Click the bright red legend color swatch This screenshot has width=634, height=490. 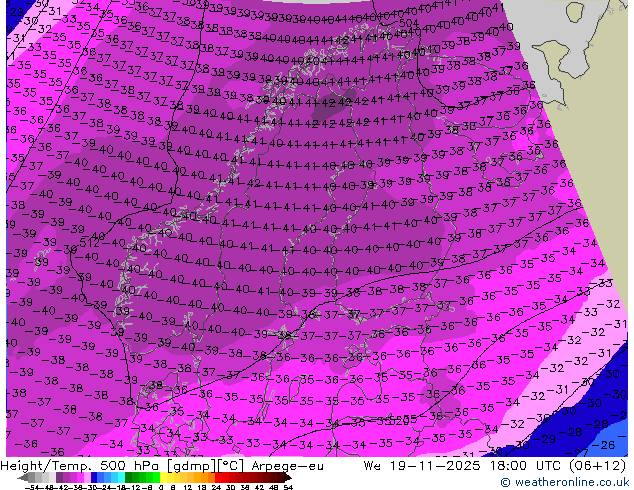coord(218,477)
